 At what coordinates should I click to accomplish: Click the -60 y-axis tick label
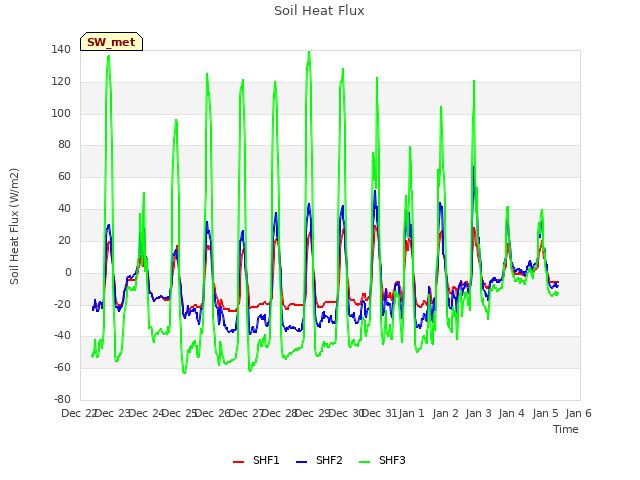(x=62, y=367)
